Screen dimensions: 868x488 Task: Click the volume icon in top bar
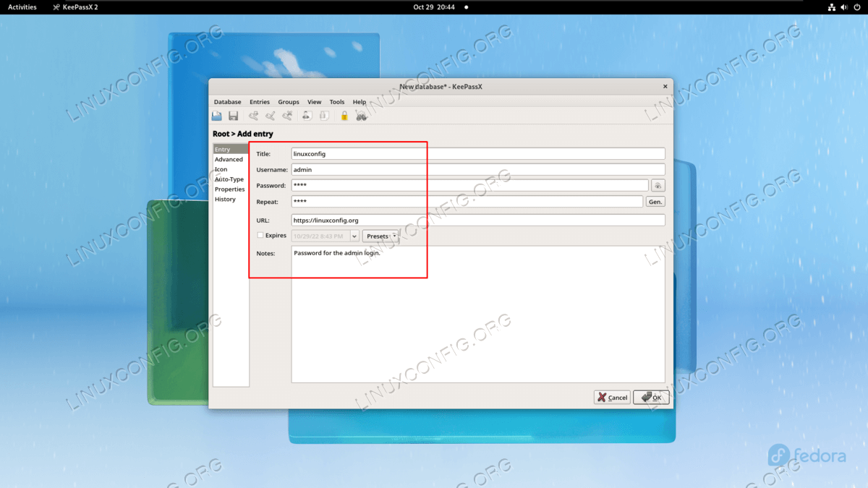844,7
